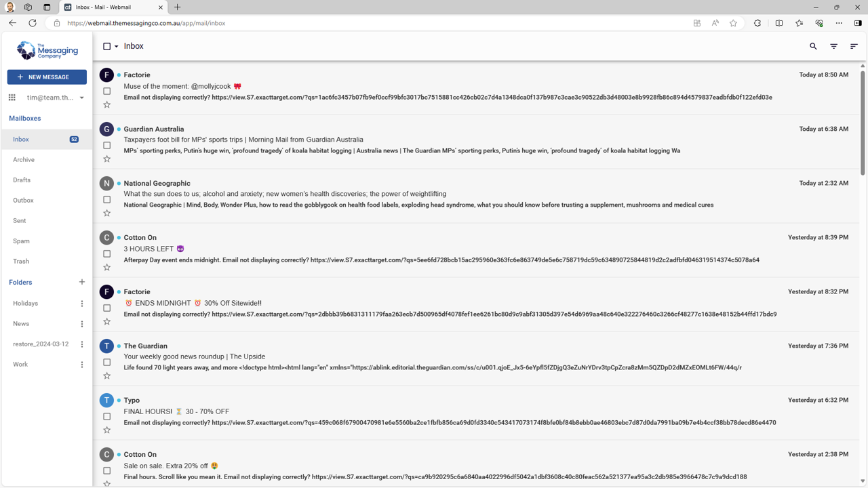
Task: Open options menu for Holidays folder
Action: click(x=82, y=304)
